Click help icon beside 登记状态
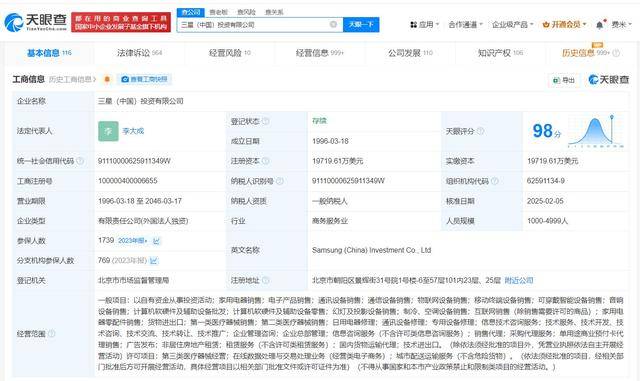This screenshot has width=640, height=381. coord(265,121)
